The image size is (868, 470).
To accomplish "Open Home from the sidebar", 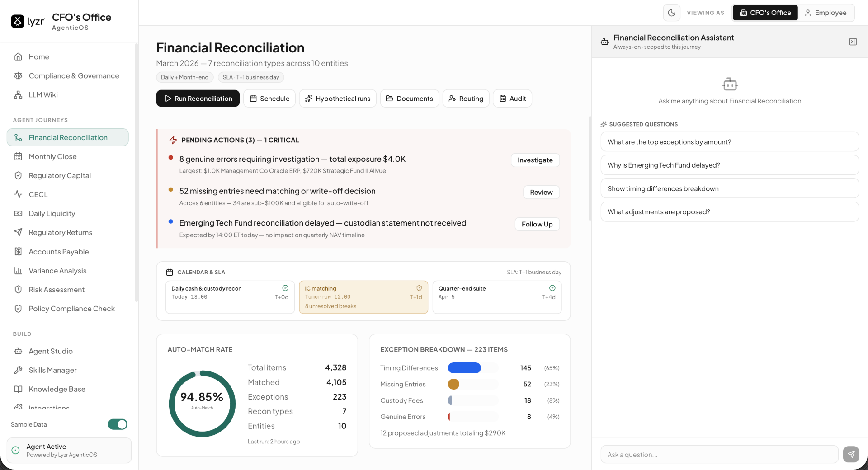I will (x=68, y=56).
